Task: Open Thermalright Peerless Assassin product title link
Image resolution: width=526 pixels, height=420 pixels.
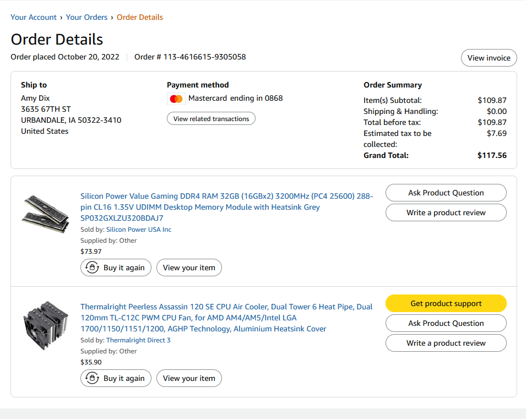Action: (x=226, y=318)
